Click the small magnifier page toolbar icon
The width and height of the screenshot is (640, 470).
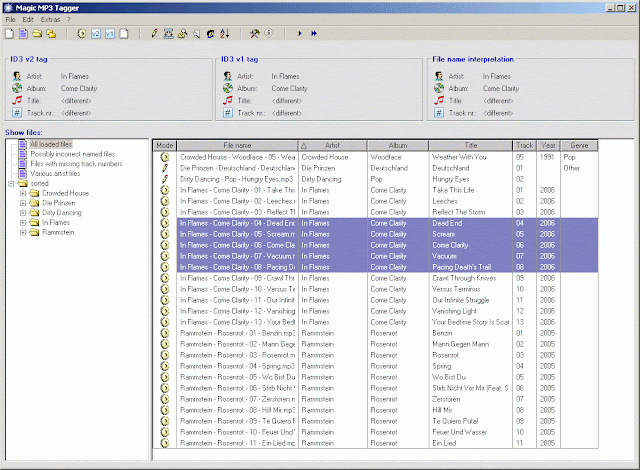pos(196,33)
